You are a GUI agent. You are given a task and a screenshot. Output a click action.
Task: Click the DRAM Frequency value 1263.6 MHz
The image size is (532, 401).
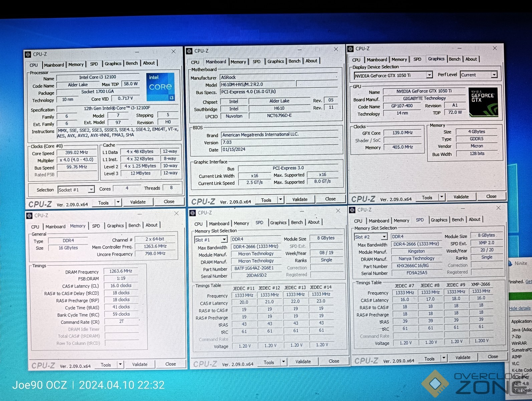tap(121, 271)
